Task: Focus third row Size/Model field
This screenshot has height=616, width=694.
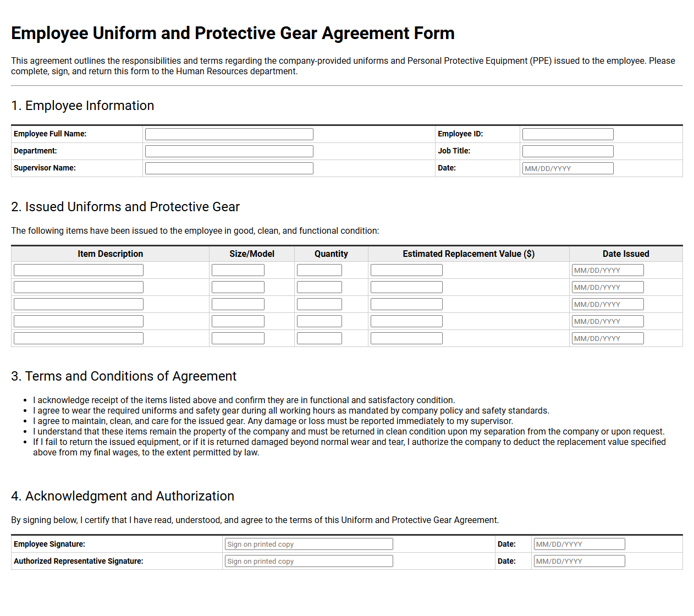Action: click(238, 304)
